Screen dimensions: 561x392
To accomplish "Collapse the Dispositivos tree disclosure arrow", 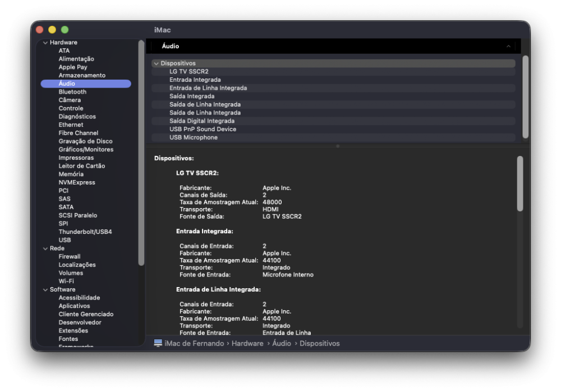I will (157, 63).
